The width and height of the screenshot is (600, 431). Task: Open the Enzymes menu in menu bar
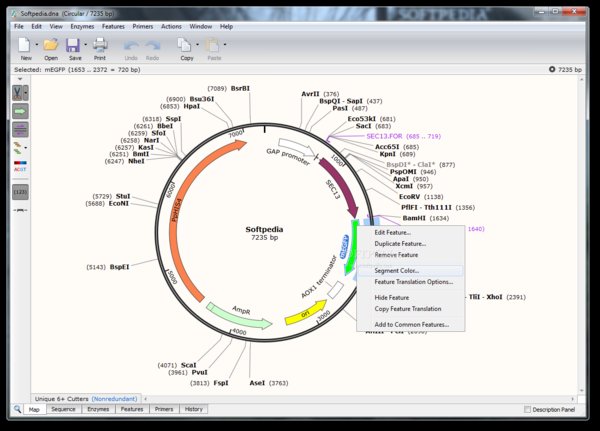tap(84, 26)
